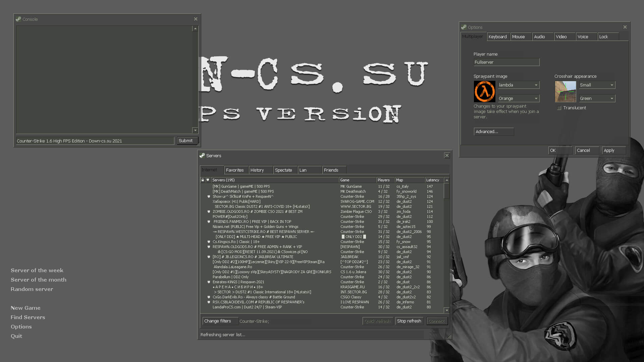The image size is (644, 362).
Task: Click the Stop refresh button
Action: [x=409, y=321]
